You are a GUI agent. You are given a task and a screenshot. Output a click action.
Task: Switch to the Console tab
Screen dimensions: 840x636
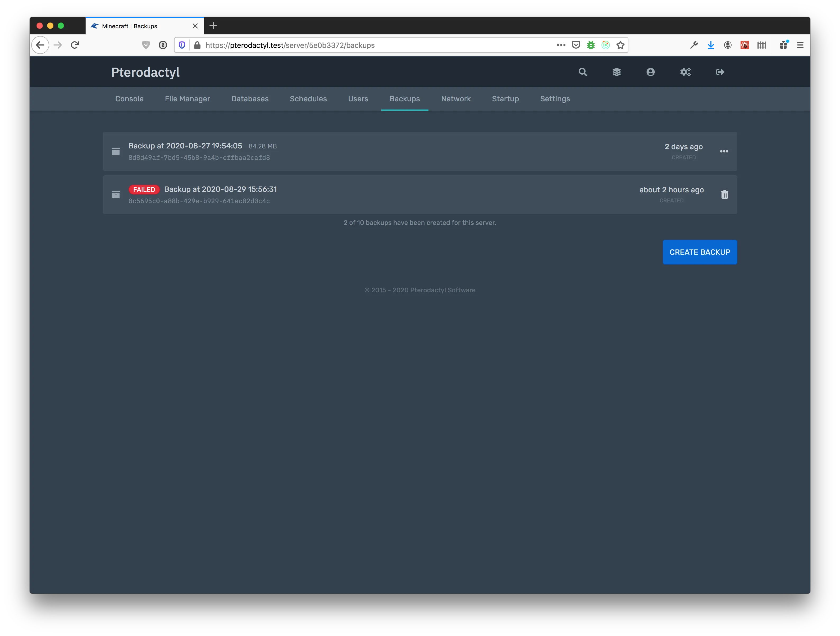(129, 99)
